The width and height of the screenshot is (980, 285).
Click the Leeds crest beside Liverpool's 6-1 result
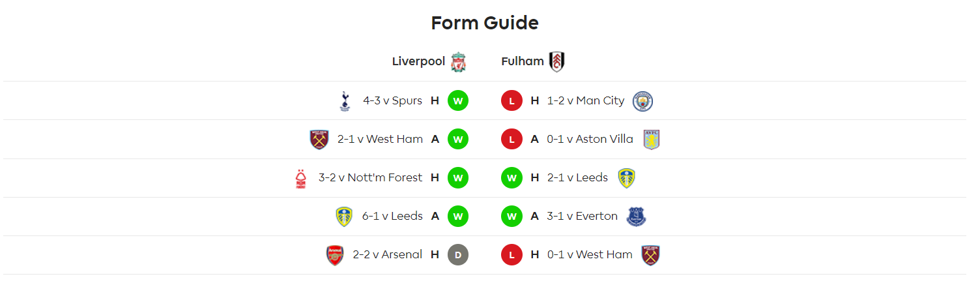tap(344, 217)
